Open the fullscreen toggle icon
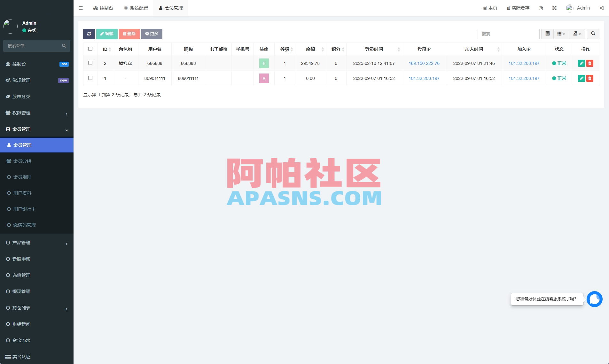This screenshot has height=364, width=609. [555, 8]
